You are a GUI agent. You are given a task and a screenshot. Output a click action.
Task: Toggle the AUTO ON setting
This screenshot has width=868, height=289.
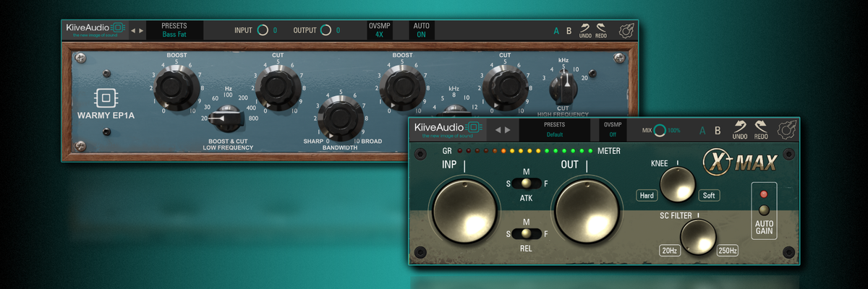pyautogui.click(x=421, y=30)
